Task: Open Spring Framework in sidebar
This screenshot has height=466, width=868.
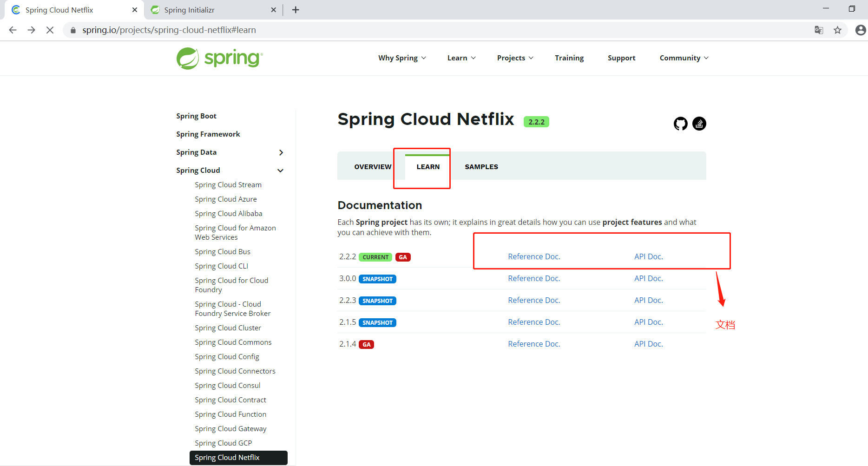Action: click(x=208, y=134)
